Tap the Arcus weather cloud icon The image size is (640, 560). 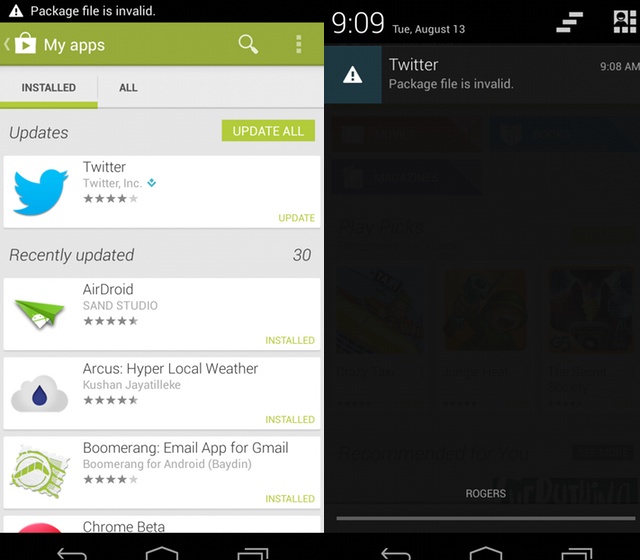(x=40, y=393)
